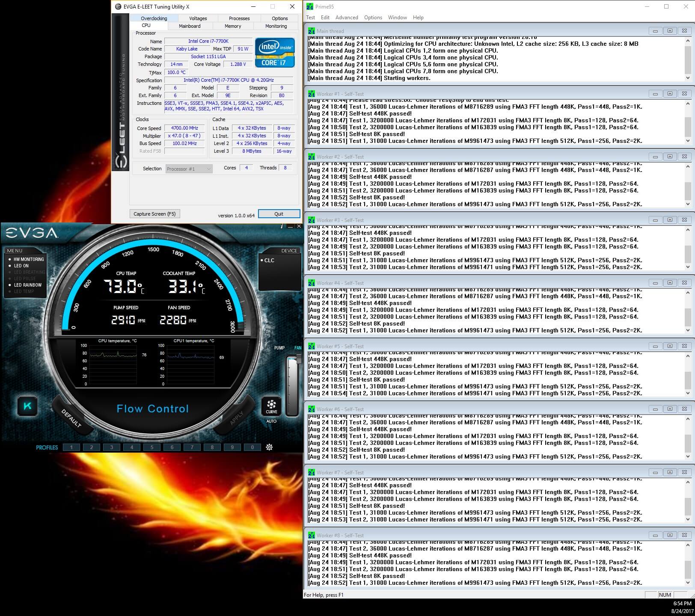The width and height of the screenshot is (695, 616).
Task: Click the Worker #1 window's Prime95 icon
Action: (x=311, y=94)
